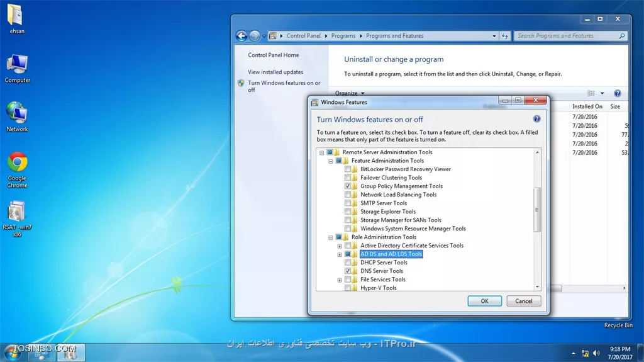This screenshot has width=644, height=362.
Task: Select Programs and Features breadcrumb
Action: [394, 36]
